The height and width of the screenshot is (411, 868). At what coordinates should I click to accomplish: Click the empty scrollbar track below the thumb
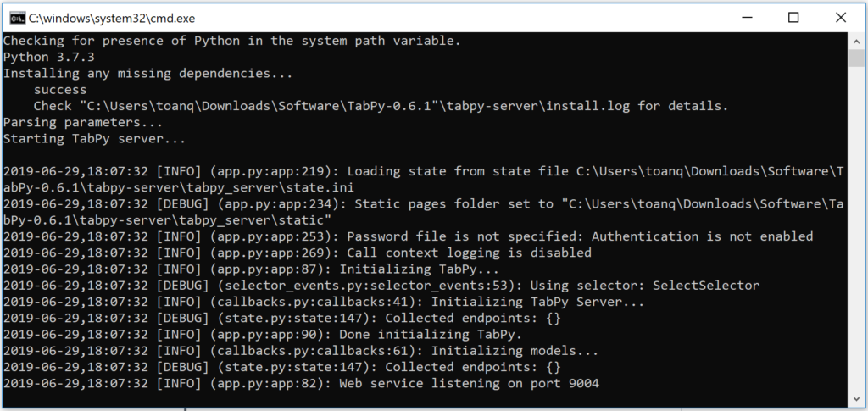click(856, 229)
